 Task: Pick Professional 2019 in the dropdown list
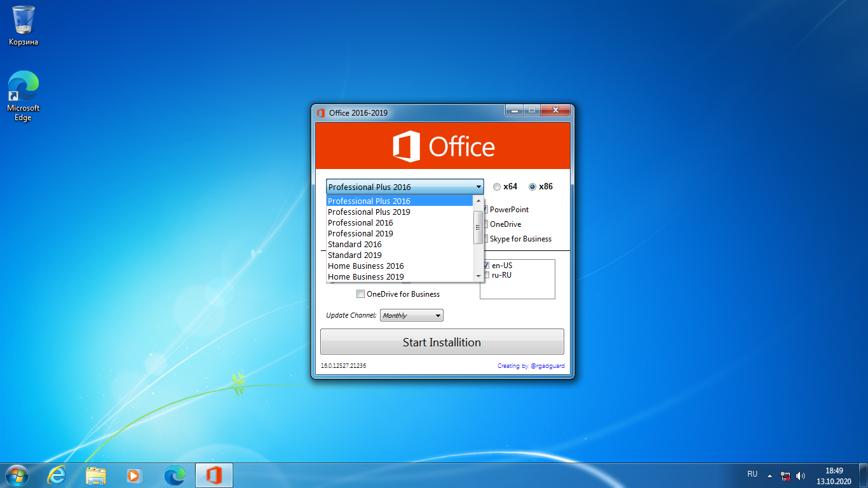coord(400,233)
